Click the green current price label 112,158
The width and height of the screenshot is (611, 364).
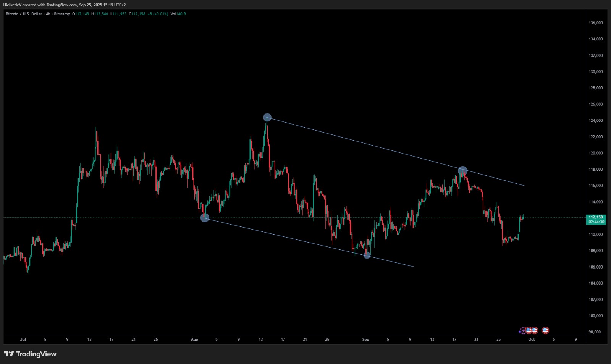coord(596,217)
